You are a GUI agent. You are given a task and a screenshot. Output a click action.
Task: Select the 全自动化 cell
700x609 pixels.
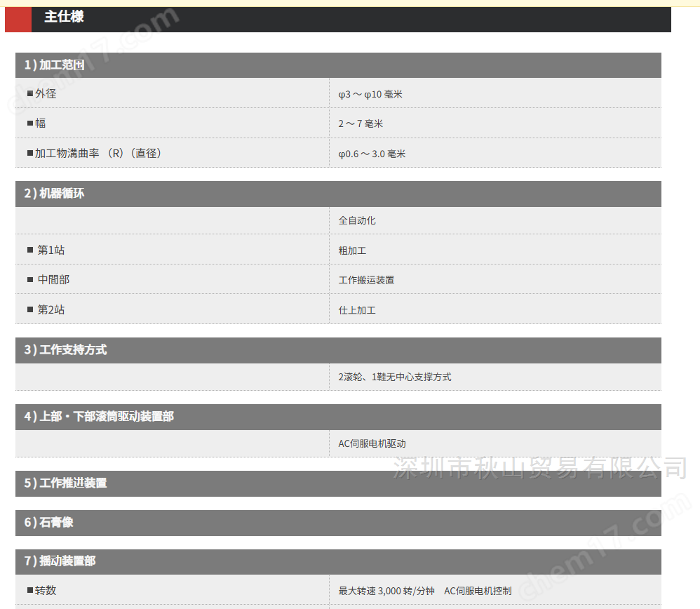(x=357, y=220)
